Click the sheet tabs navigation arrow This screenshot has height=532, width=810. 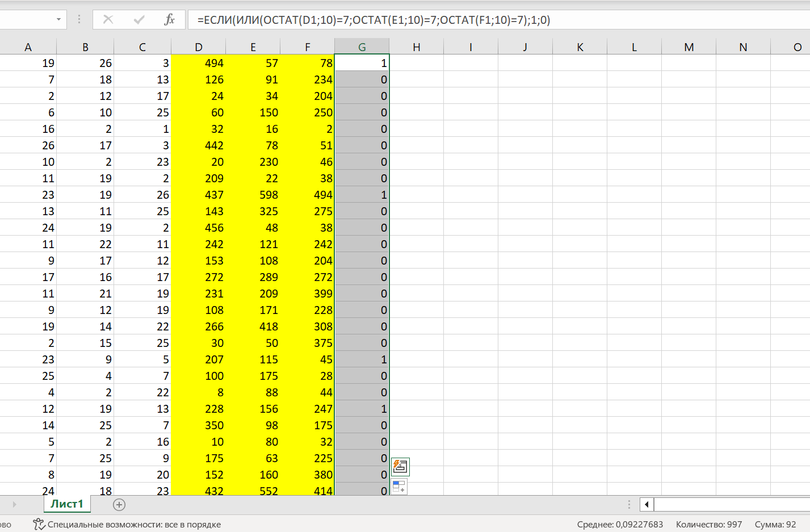pos(15,504)
